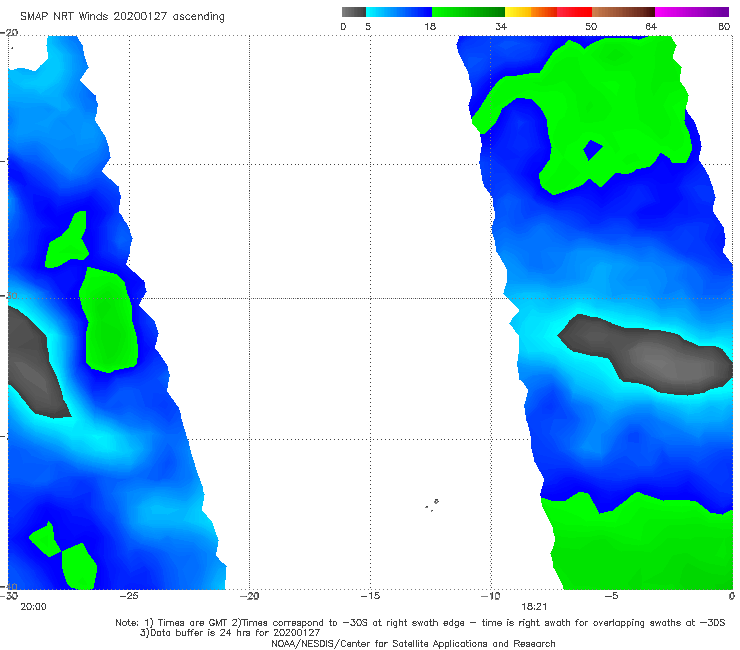Click the color bar label '34'
The image size is (740, 650).
[x=501, y=27]
